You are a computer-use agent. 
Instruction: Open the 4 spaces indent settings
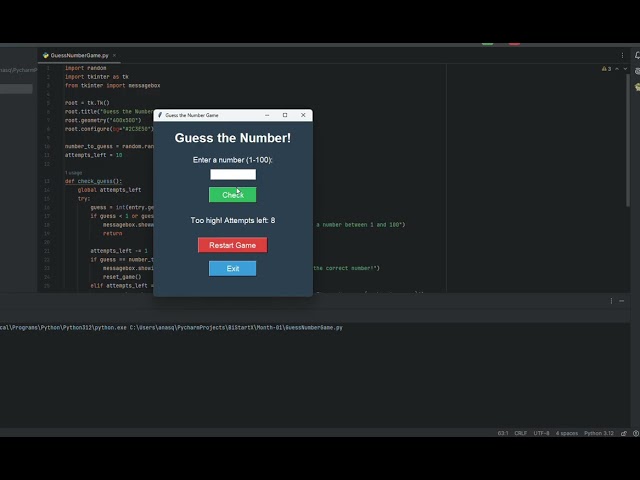567,433
